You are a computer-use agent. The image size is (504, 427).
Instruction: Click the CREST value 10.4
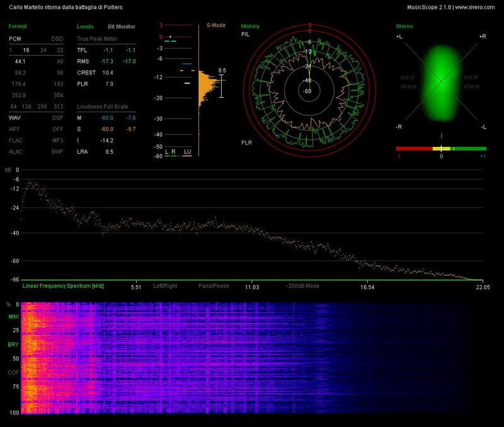[x=108, y=73]
